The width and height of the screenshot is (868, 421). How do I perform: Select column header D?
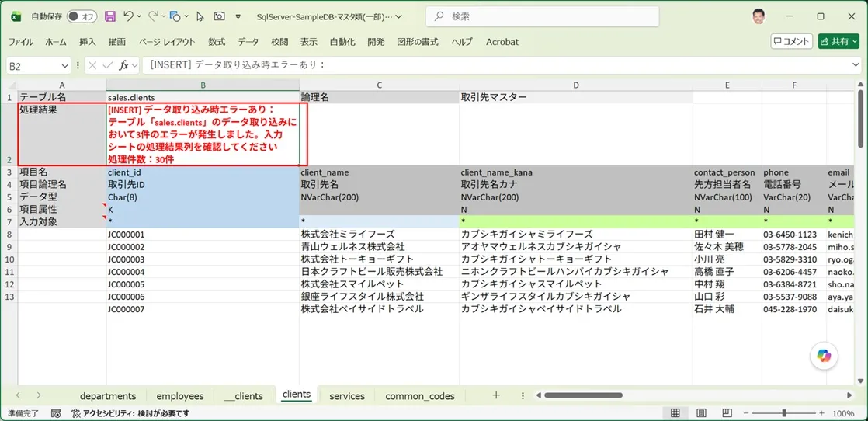(x=576, y=85)
